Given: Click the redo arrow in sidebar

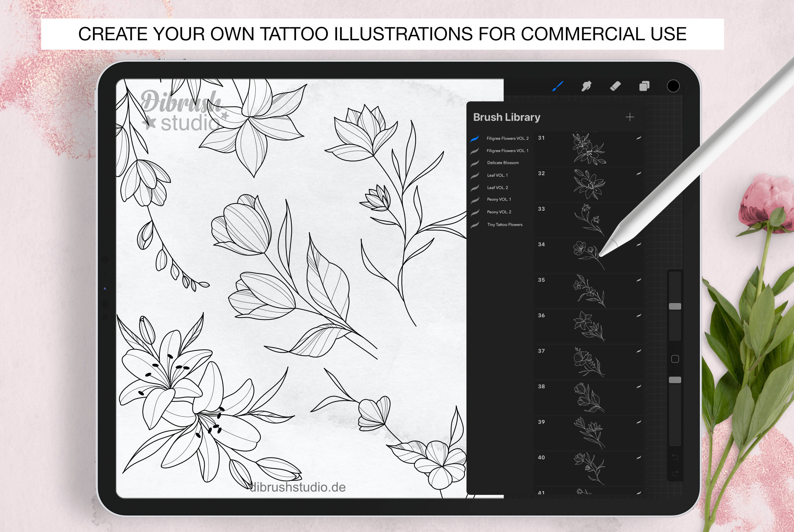Looking at the screenshot, I should pyautogui.click(x=675, y=473).
